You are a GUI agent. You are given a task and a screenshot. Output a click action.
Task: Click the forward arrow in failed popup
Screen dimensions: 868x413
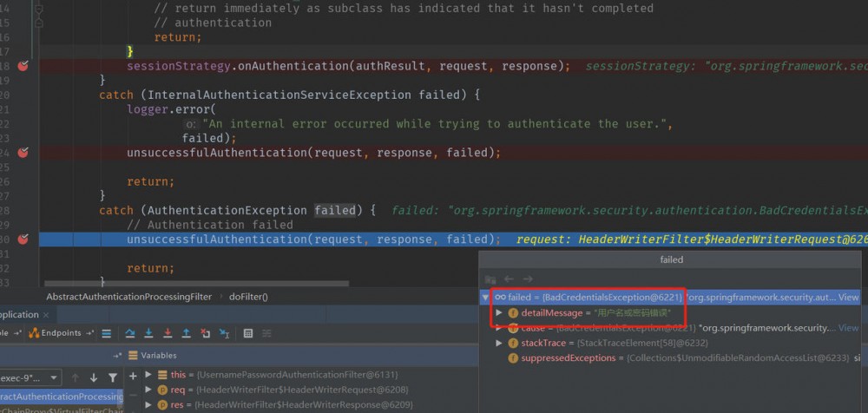click(x=528, y=279)
